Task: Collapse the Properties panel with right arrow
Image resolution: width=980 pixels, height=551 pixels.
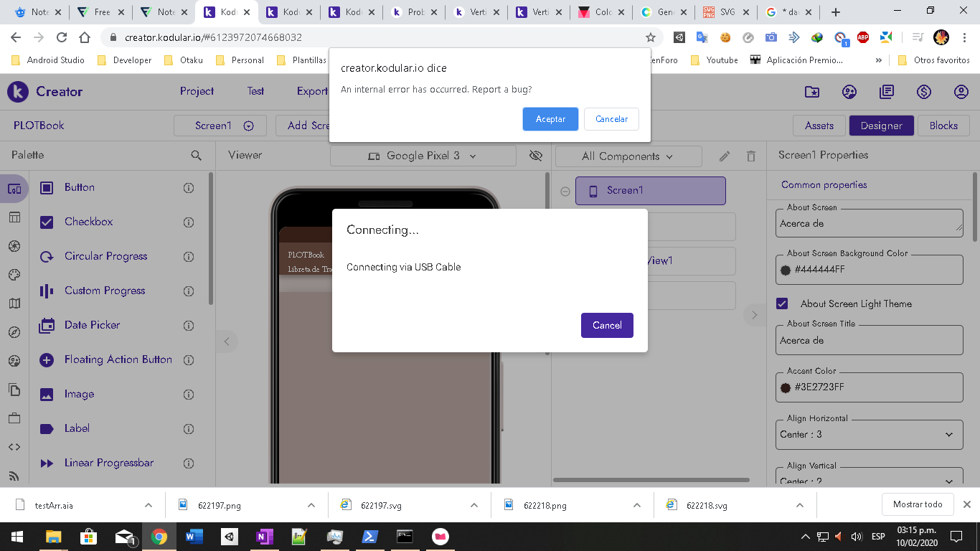Action: (754, 314)
